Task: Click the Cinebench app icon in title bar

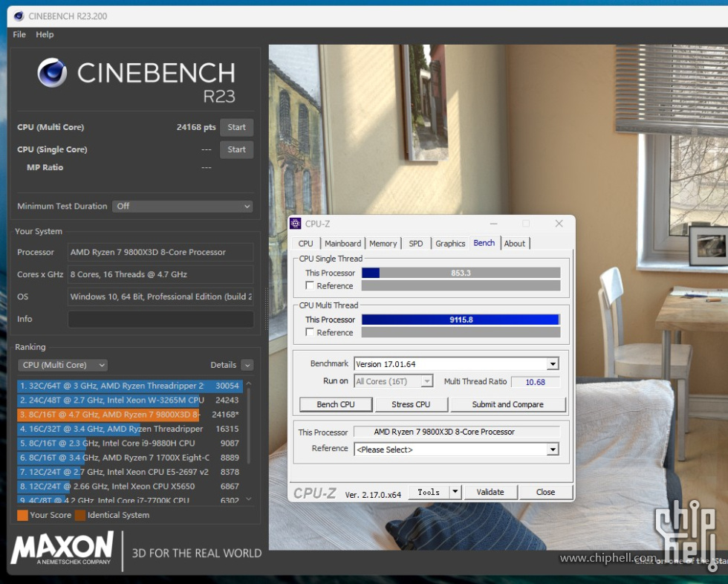Action: pyautogui.click(x=19, y=16)
